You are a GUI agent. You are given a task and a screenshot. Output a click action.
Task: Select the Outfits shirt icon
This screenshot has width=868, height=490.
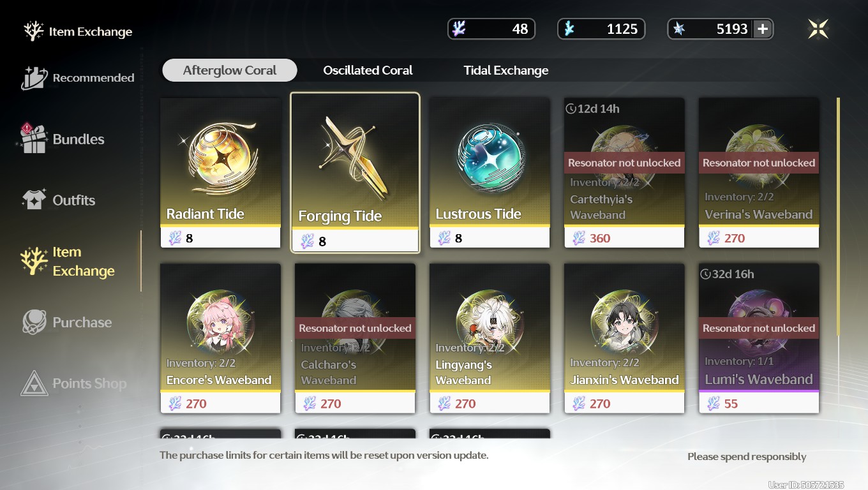click(34, 200)
